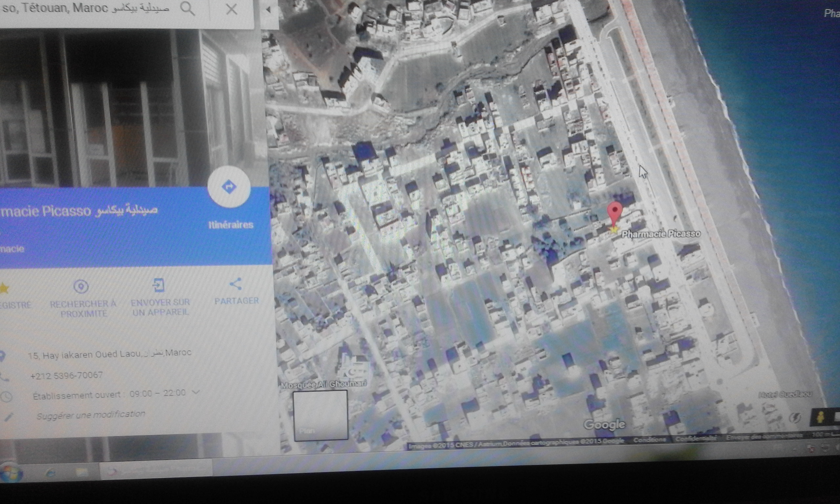Click the Pharmacie Picasso title in blue header
840x504 pixels.
point(79,211)
